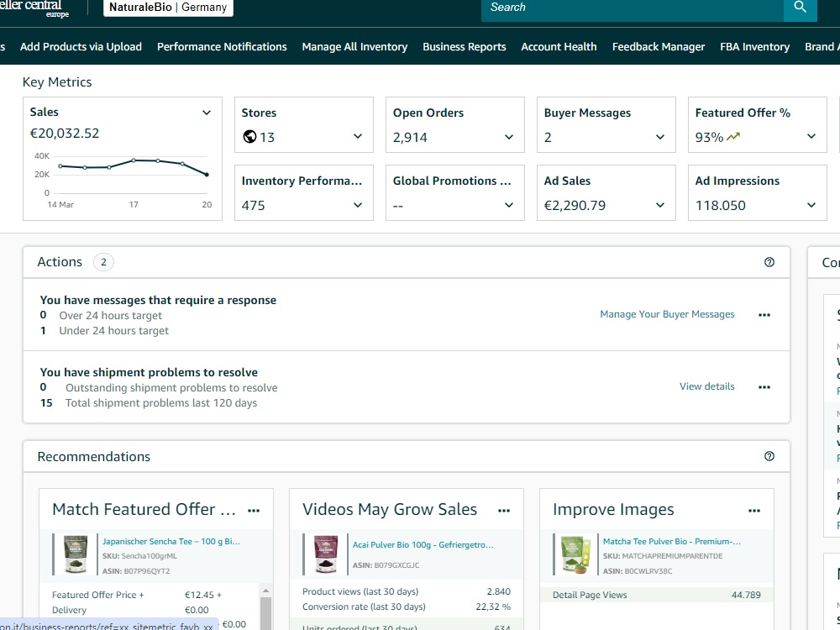Click the search magnifier button

[x=800, y=8]
